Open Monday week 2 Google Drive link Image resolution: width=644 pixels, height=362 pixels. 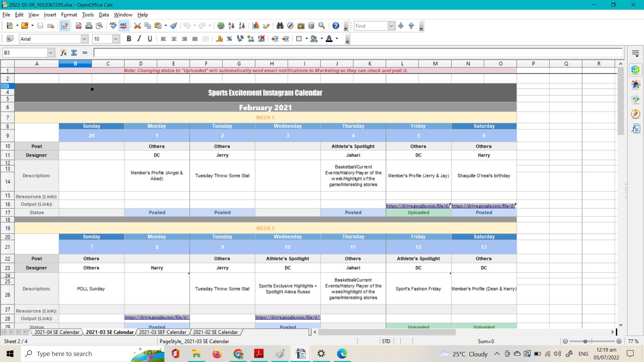tap(157, 317)
